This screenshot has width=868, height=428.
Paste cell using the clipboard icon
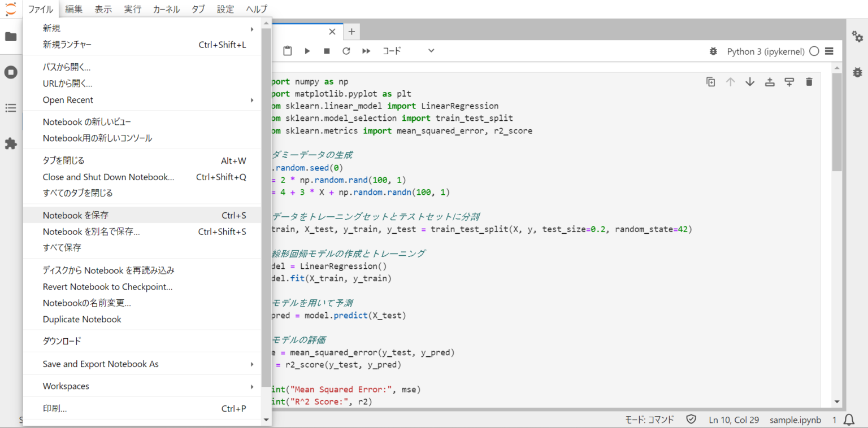[x=288, y=51]
